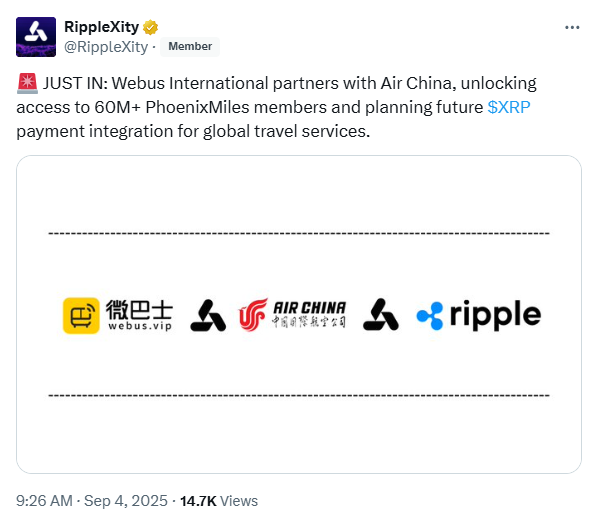The image size is (597, 517).
Task: Click the Sep 4, 2025 date
Action: point(126,501)
